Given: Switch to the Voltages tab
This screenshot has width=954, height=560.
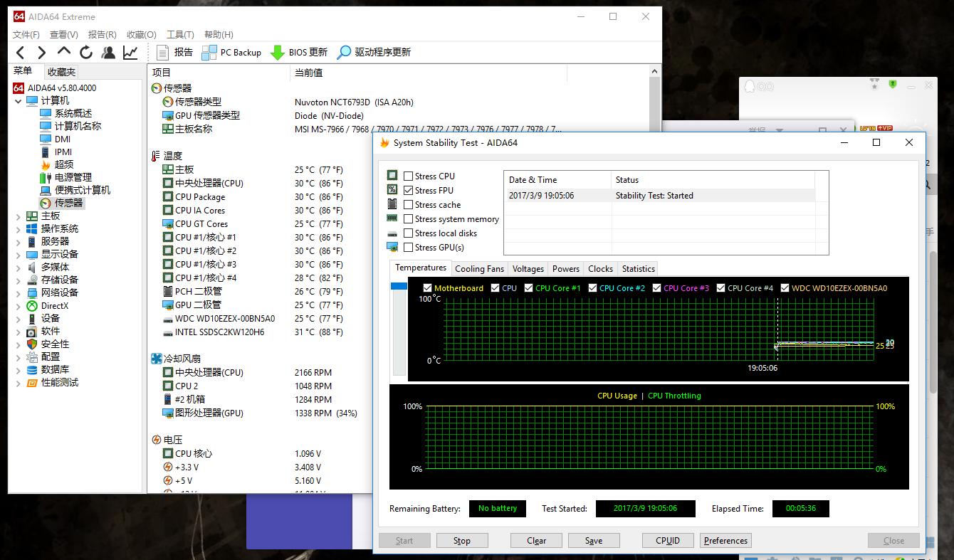Looking at the screenshot, I should point(528,268).
